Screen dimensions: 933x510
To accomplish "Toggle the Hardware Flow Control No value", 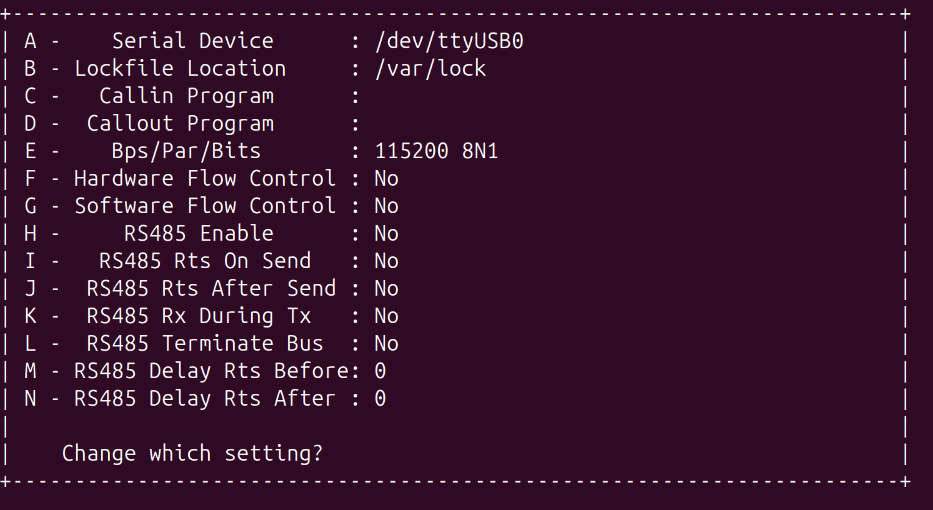I will 386,179.
